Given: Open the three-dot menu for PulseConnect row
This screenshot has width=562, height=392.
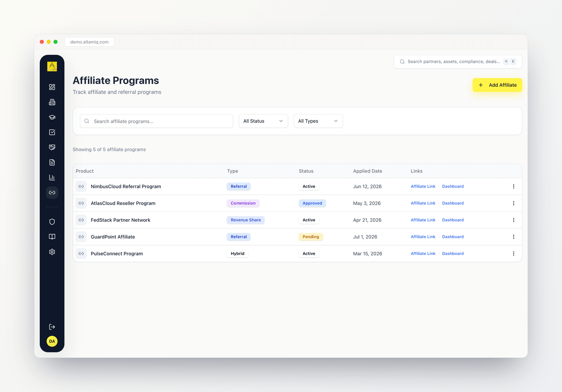Looking at the screenshot, I should coord(514,254).
